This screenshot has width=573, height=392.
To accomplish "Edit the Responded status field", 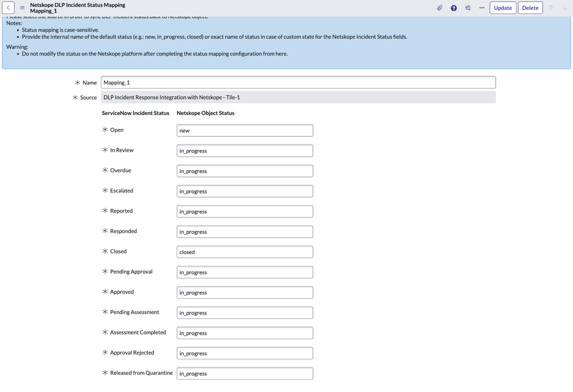I will (x=245, y=232).
